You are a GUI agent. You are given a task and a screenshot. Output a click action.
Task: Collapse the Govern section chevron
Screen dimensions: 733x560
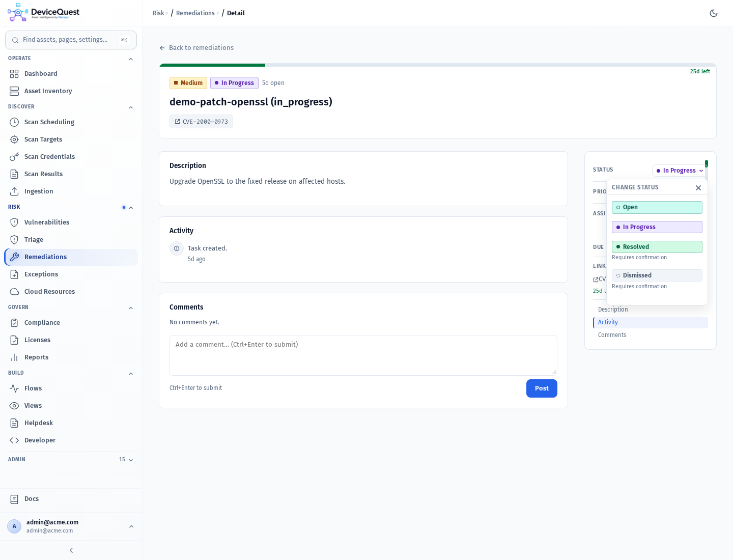[131, 308]
